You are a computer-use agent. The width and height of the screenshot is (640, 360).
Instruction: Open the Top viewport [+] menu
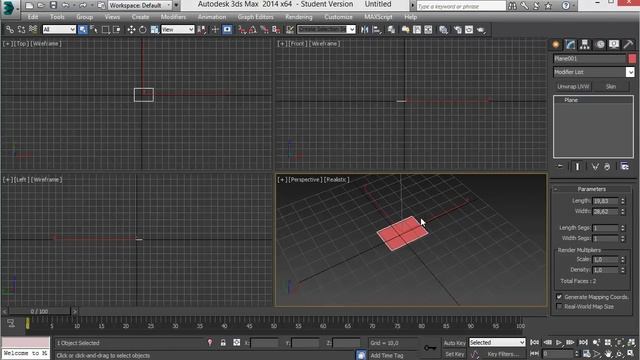click(x=7, y=44)
